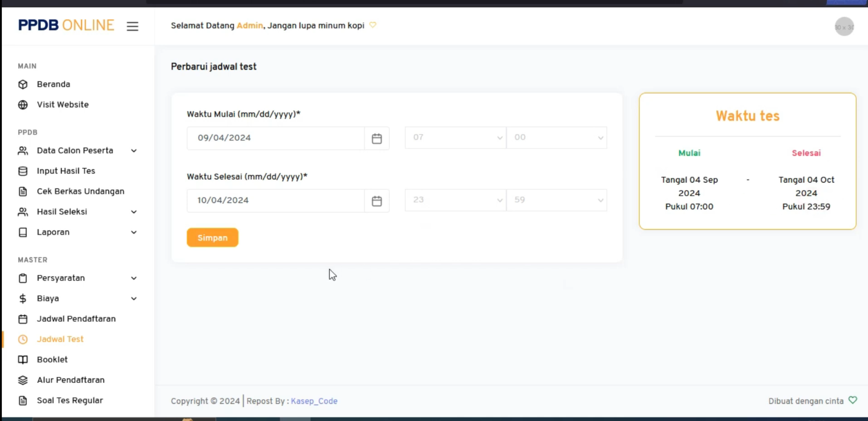The height and width of the screenshot is (421, 868).
Task: Click the Soal Tes Regular file icon
Action: [x=23, y=400]
